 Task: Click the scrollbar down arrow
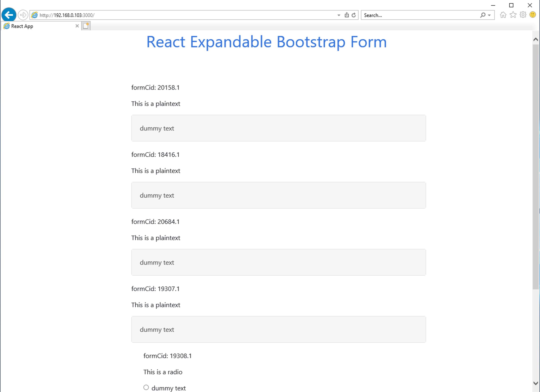pos(536,383)
